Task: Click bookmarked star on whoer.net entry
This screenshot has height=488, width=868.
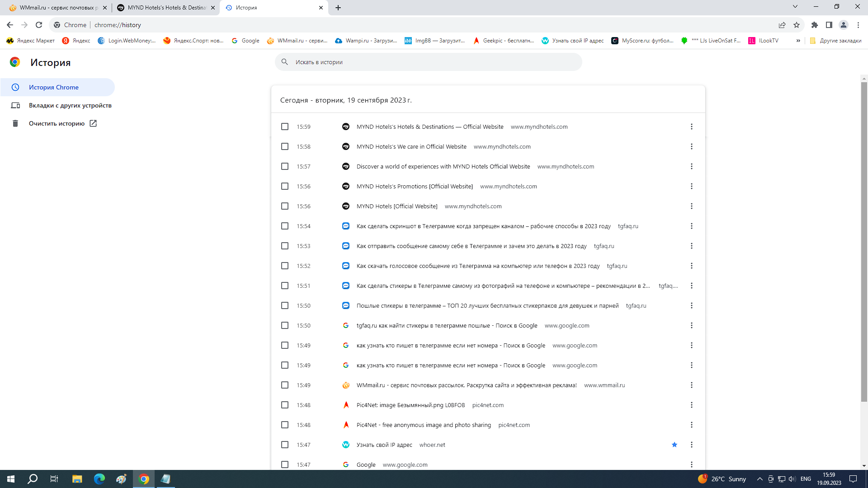Action: [x=675, y=445]
